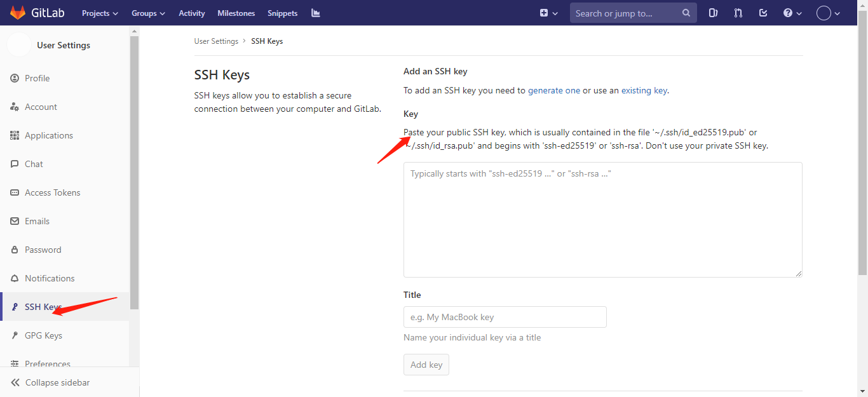
Task: Click the 'Add an SSH key' heading
Action: click(x=435, y=71)
